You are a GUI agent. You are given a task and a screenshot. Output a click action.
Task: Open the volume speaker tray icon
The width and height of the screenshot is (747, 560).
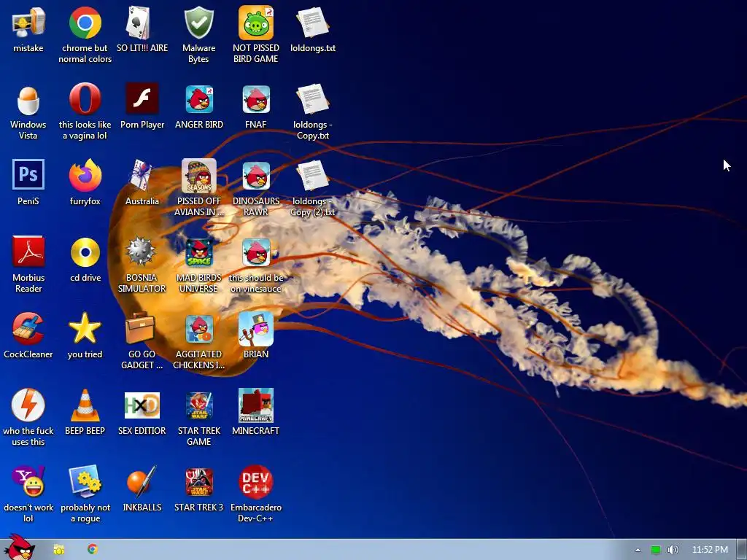point(673,550)
